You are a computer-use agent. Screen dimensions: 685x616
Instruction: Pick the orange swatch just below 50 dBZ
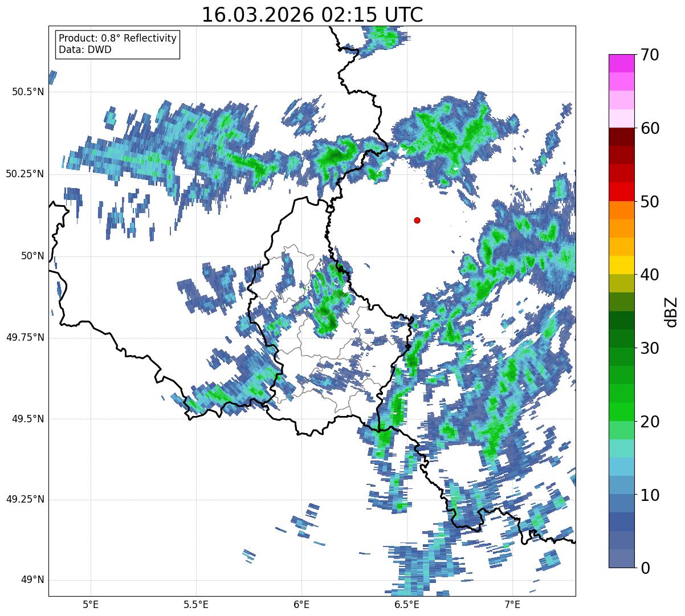[621, 210]
